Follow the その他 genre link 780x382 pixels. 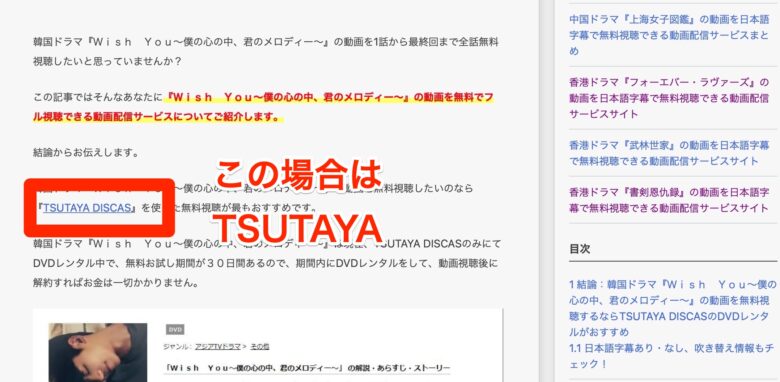pyautogui.click(x=259, y=346)
